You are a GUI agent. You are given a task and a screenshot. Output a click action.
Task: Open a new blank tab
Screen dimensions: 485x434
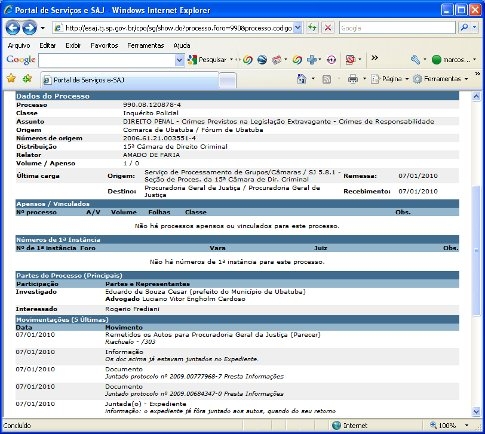click(x=228, y=81)
